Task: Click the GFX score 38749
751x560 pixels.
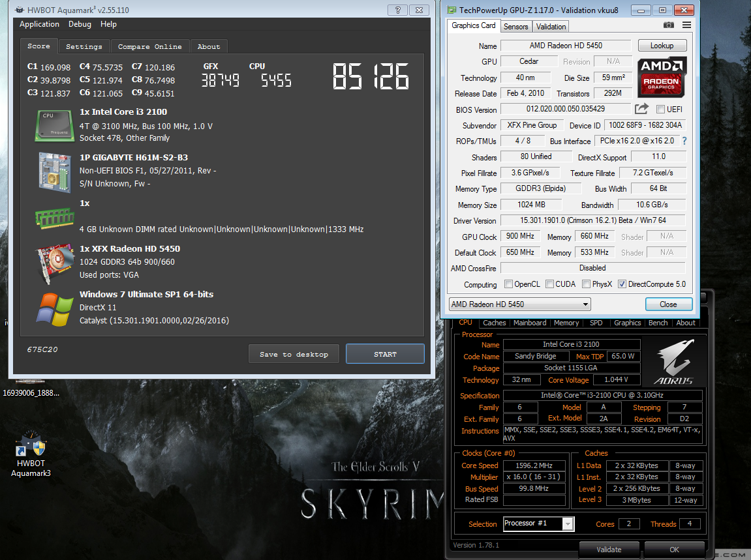Action: click(x=221, y=80)
